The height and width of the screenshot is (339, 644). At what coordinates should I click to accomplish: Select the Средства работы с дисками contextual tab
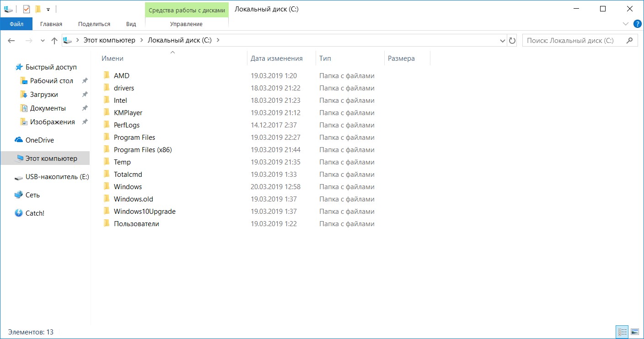coord(187,10)
